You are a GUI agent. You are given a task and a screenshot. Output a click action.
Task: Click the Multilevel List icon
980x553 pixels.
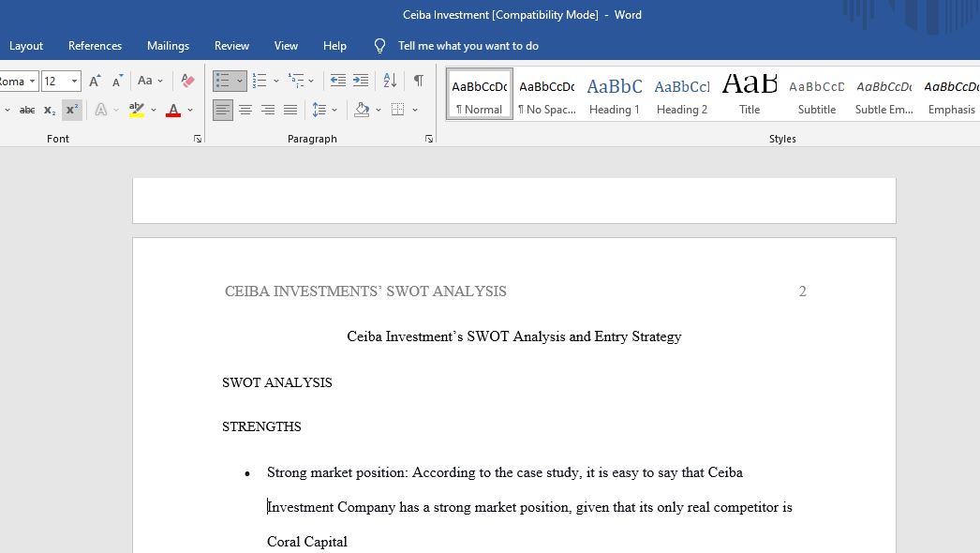coord(296,81)
